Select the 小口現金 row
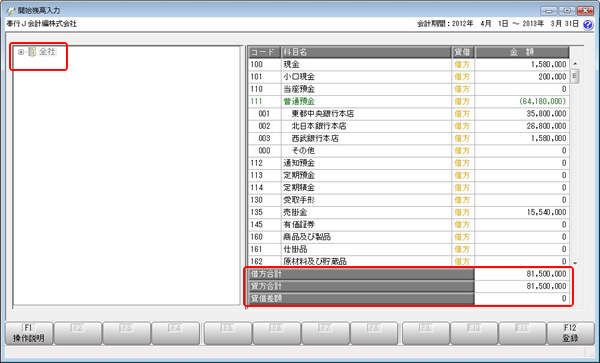This screenshot has width=600, height=363. click(x=409, y=77)
